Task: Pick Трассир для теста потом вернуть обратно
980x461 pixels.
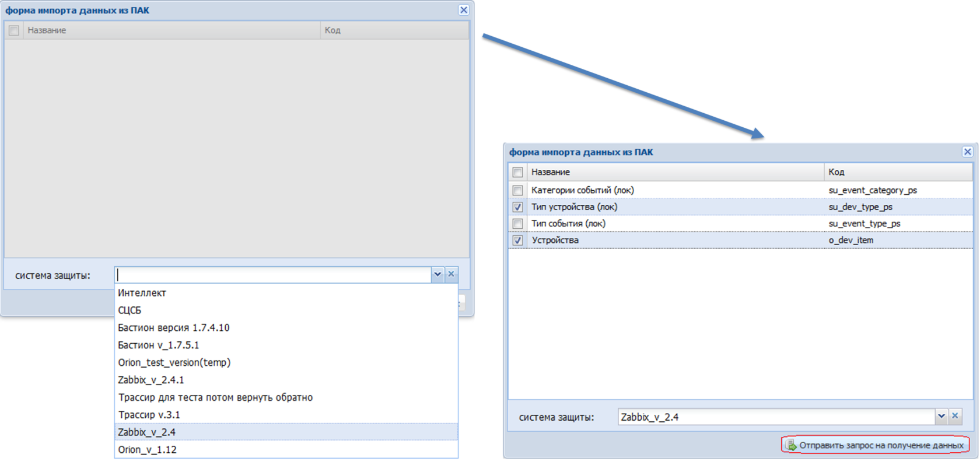Action: point(286,397)
